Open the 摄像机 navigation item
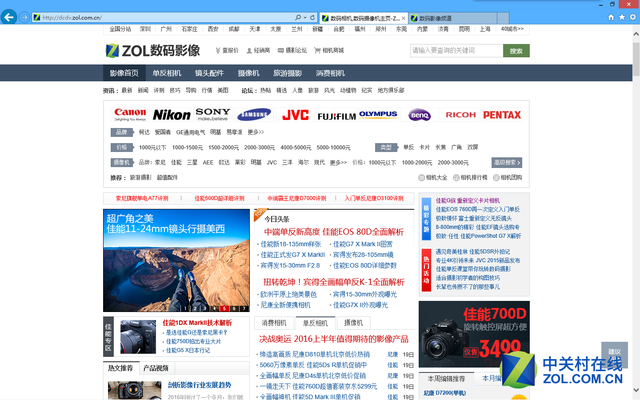Screen dimensions: 640x400 pyautogui.click(x=249, y=73)
